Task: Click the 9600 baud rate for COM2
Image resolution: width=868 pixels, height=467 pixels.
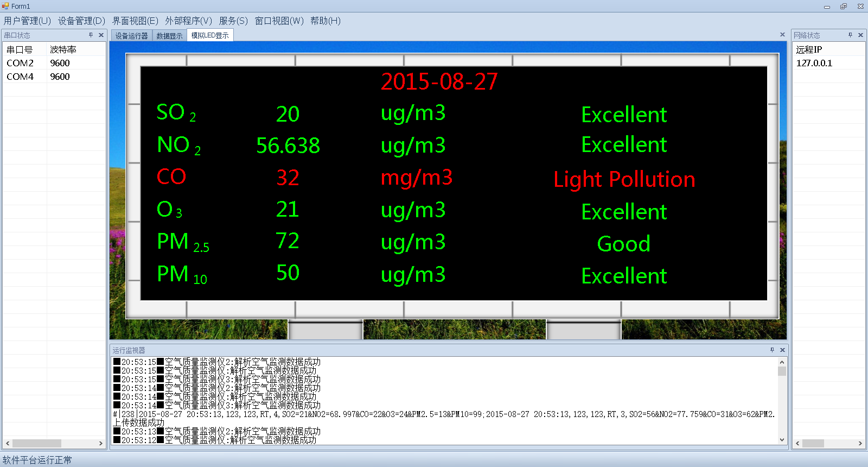Action: (x=60, y=63)
